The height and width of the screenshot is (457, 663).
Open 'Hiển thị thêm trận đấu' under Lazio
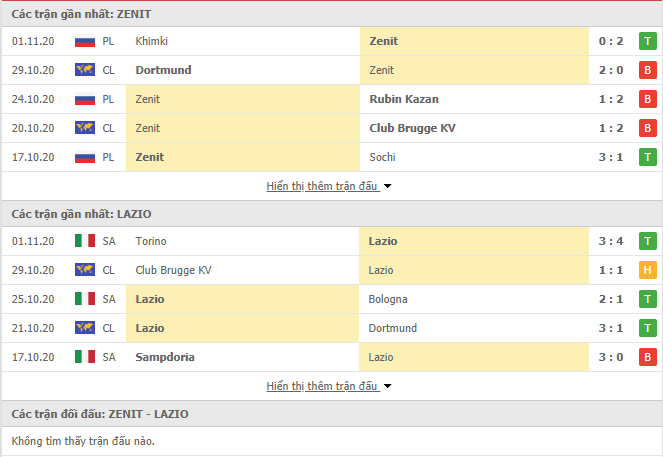(322, 386)
